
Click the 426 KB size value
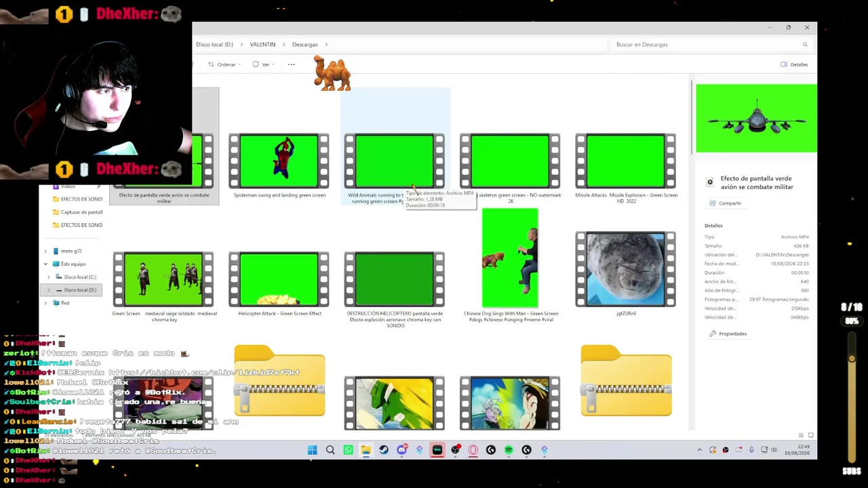coord(801,246)
